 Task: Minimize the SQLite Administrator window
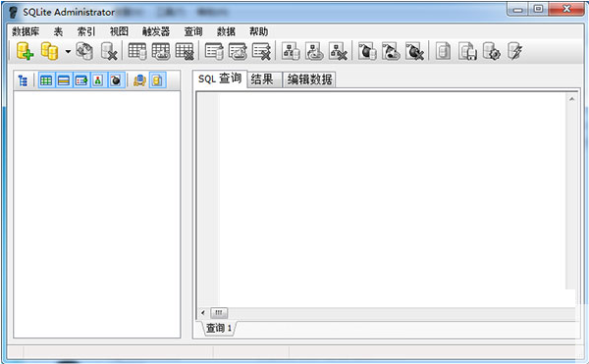pos(517,10)
